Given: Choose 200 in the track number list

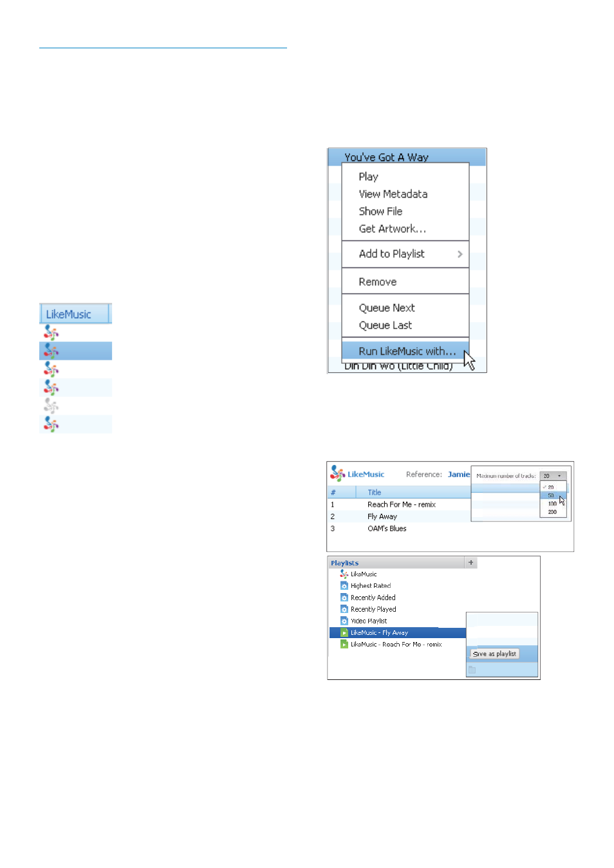Looking at the screenshot, I should (553, 512).
